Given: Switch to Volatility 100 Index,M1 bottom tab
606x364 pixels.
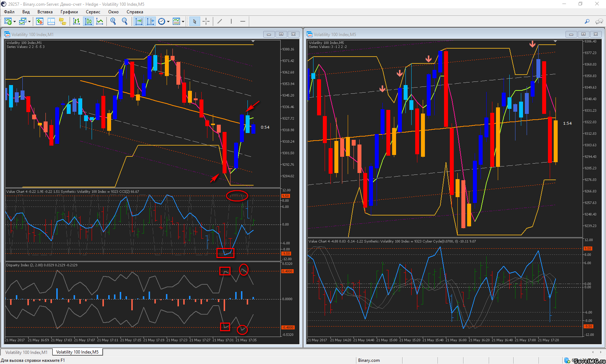Looking at the screenshot, I should coord(26,352).
